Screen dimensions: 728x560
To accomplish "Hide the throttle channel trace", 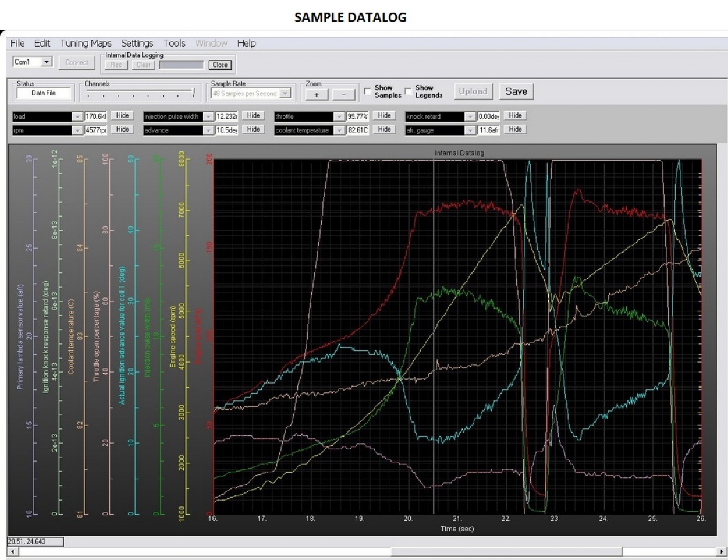I will (384, 116).
